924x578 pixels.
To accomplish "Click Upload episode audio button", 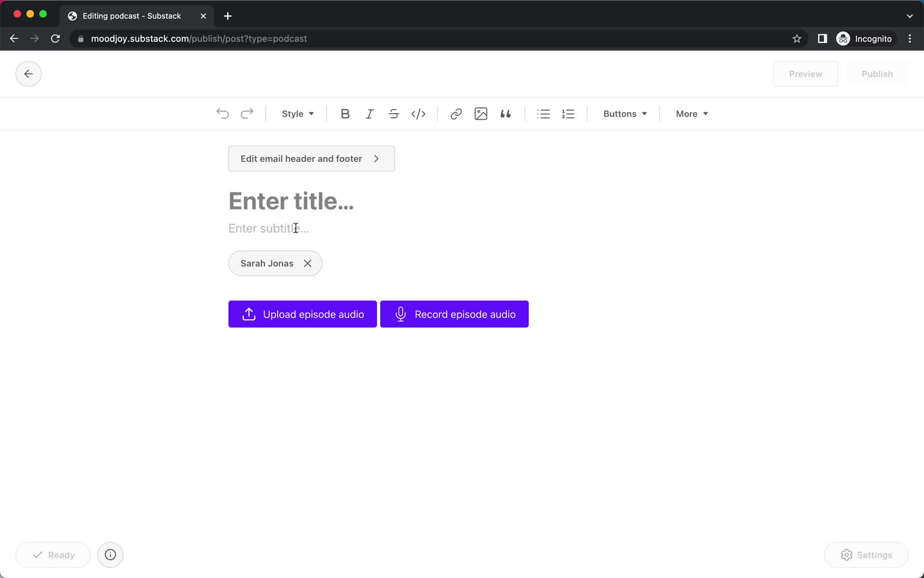I will click(x=302, y=314).
